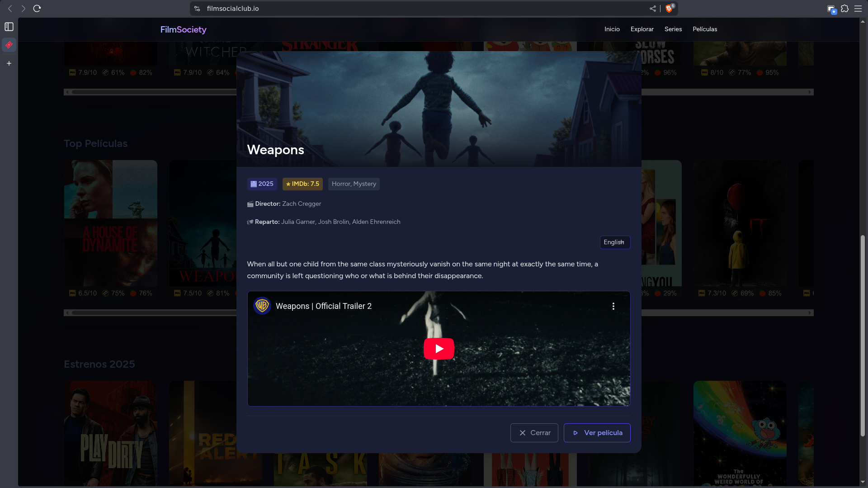Open the English language dropdown
The width and height of the screenshot is (868, 488).
[x=614, y=242]
